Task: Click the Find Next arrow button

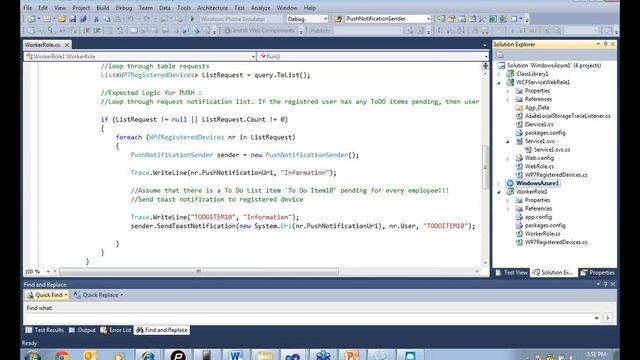Action: tap(608, 318)
